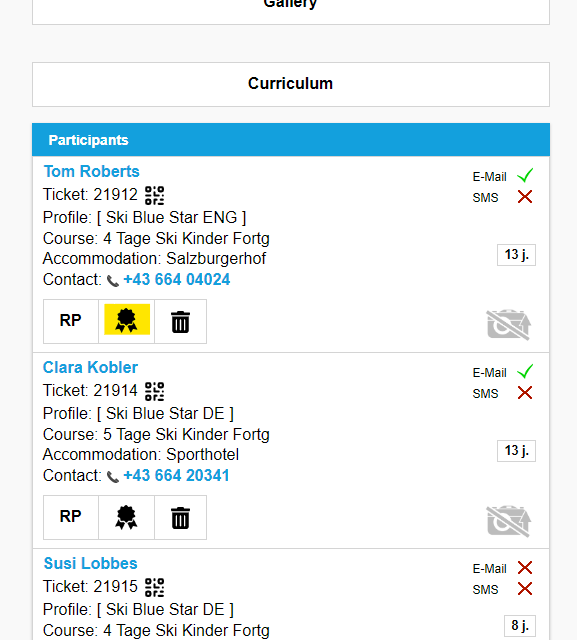Click Tom Roberts' yellow award badge icon
Viewport: 577px width, 640px height.
pos(126,320)
